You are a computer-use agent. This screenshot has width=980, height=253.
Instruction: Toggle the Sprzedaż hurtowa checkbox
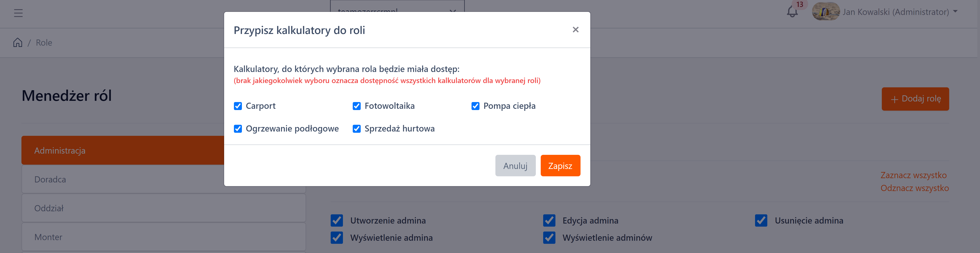point(356,129)
